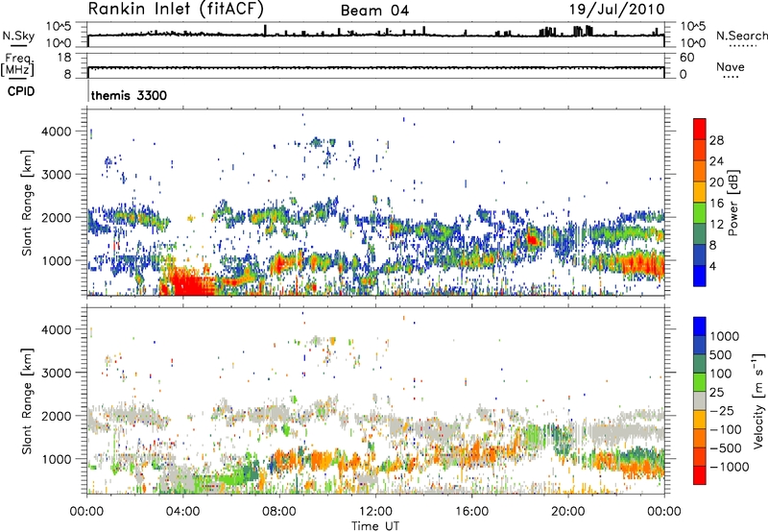Click the 'CPID' label
Screen dimensions: 768x532
click(21, 91)
